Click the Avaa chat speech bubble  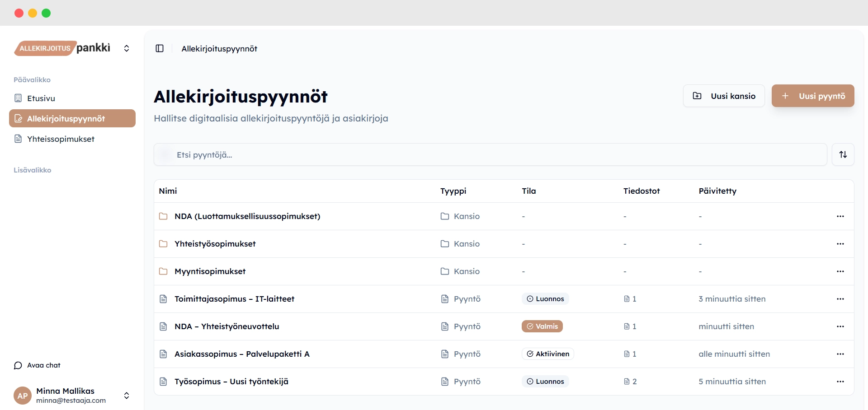tap(18, 365)
